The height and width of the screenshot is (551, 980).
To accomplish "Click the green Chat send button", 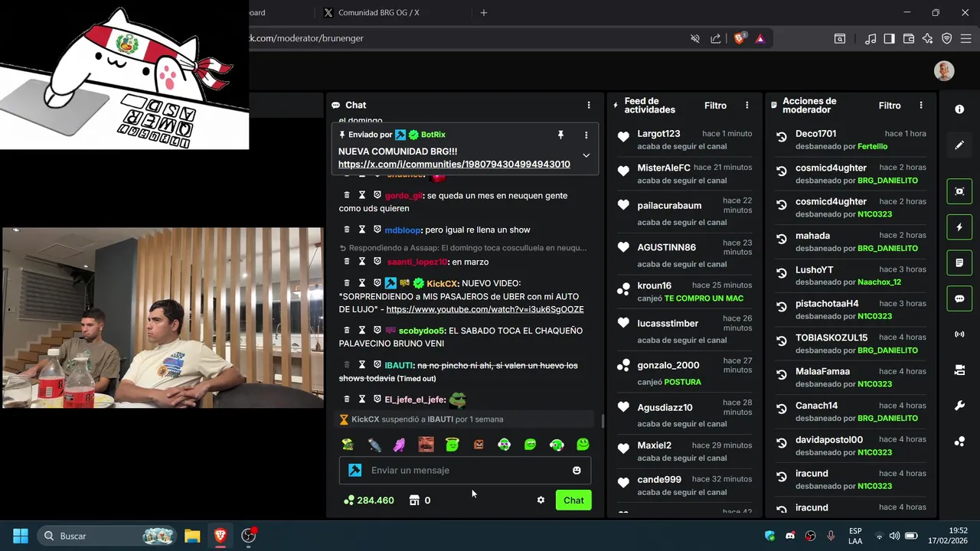I will click(573, 500).
